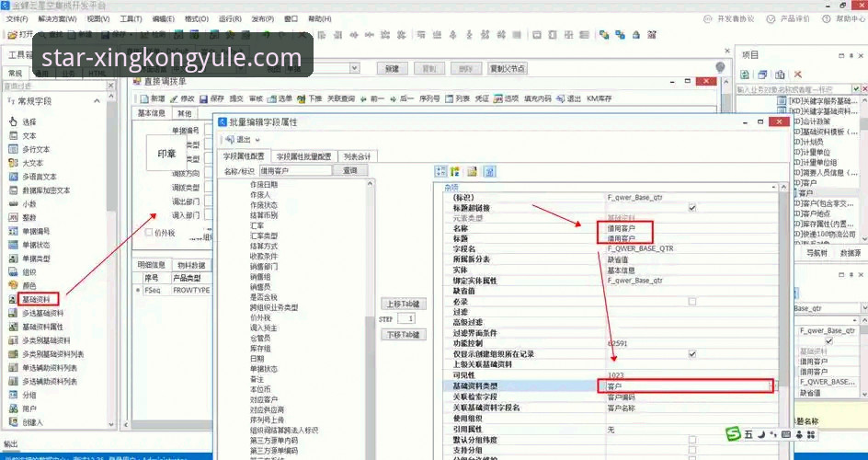Click the 名称/标识 search input field
This screenshot has width=868, height=460.
[295, 170]
